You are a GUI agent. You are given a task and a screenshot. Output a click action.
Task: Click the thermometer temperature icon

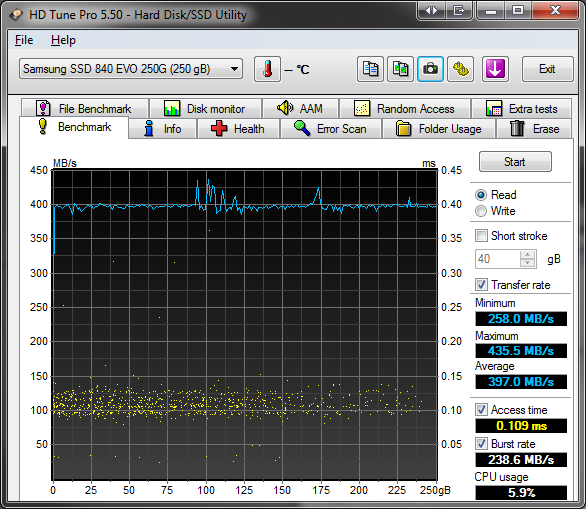coord(267,69)
